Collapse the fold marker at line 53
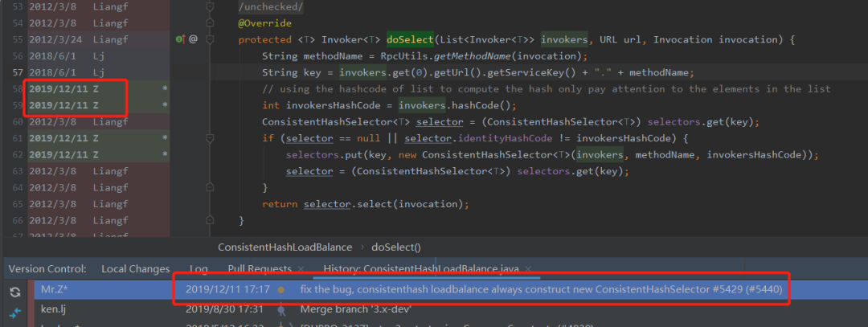 [x=209, y=6]
